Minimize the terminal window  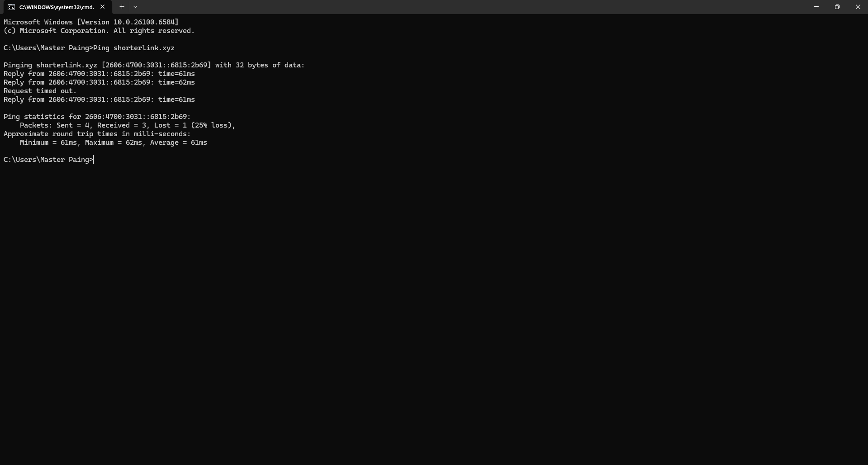pyautogui.click(x=816, y=7)
